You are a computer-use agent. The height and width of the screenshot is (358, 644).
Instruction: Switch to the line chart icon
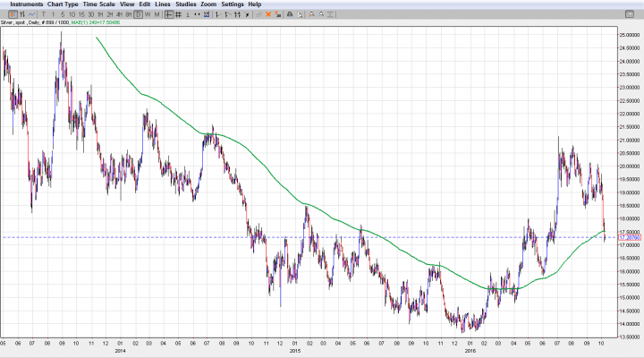coord(33,15)
